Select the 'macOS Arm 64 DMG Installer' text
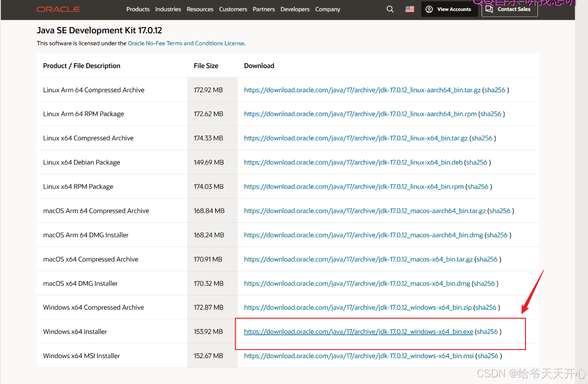 click(x=86, y=235)
